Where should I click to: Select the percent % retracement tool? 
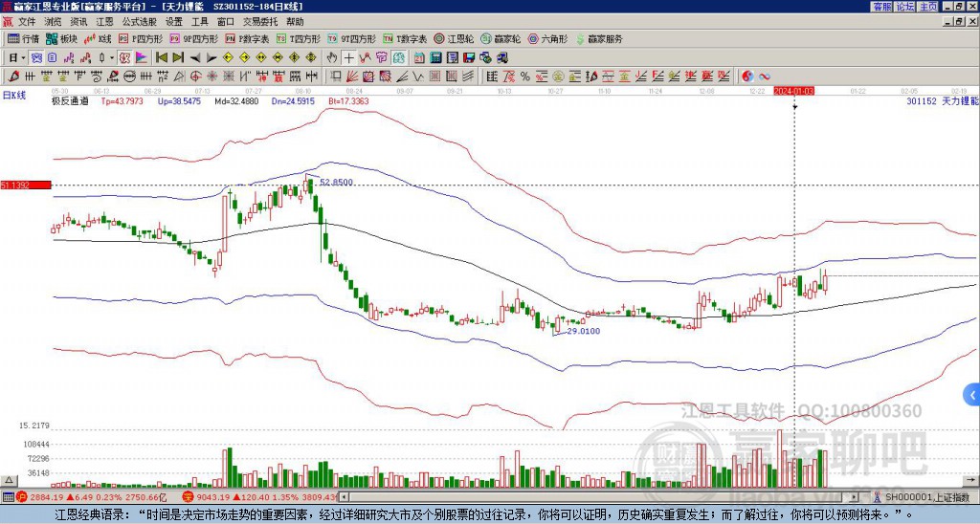[x=525, y=76]
